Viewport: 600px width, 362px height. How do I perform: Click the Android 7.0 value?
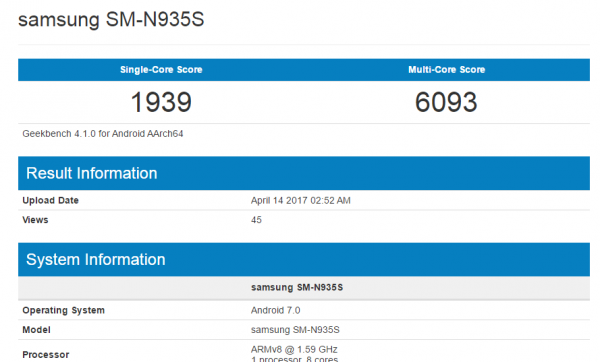[x=276, y=310]
